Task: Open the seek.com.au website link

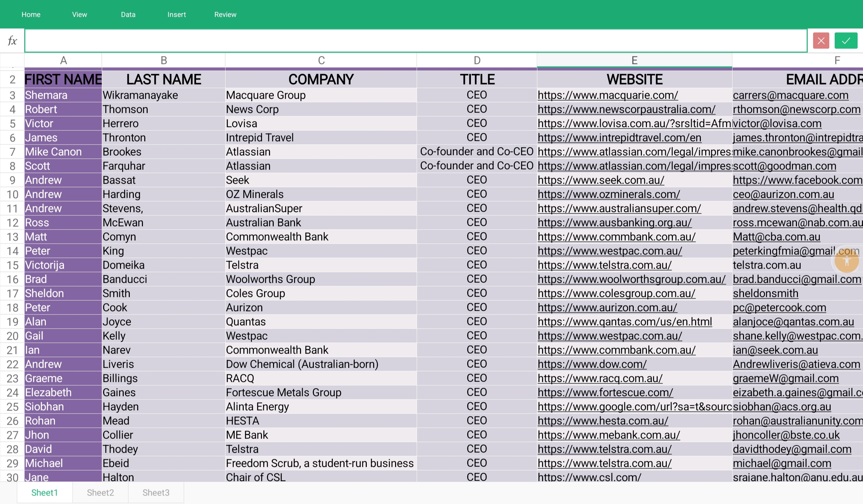Action: (x=601, y=180)
